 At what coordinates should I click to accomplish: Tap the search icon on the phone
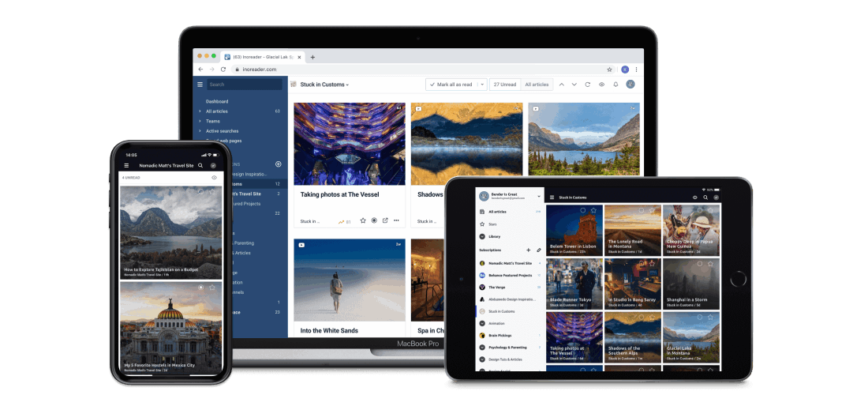click(200, 166)
